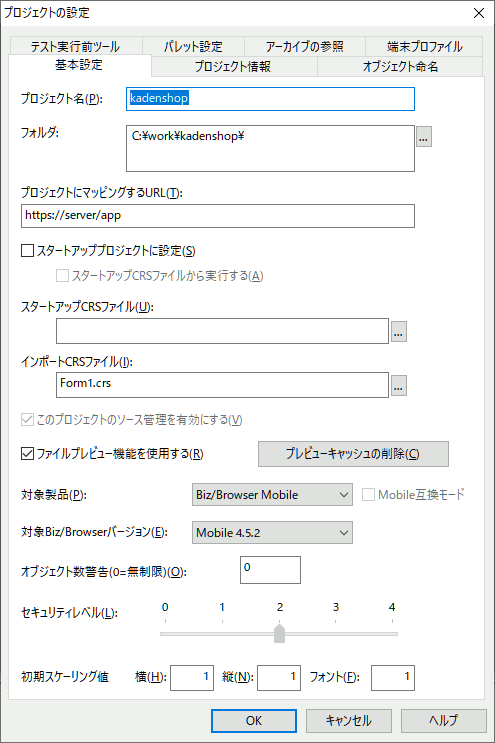Uncheck ファイルプレビュー機能を使用する checkbox
495x743 pixels.
click(x=27, y=453)
